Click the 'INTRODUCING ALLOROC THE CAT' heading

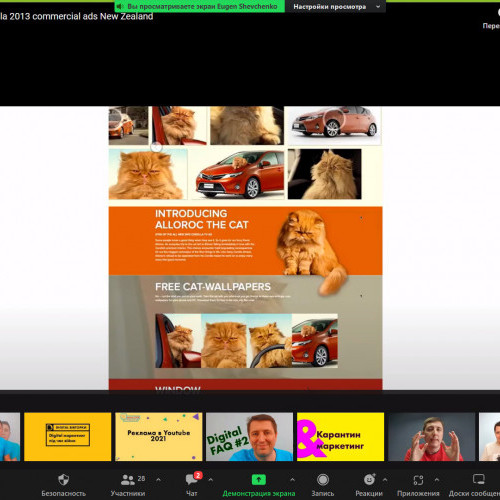(201, 219)
